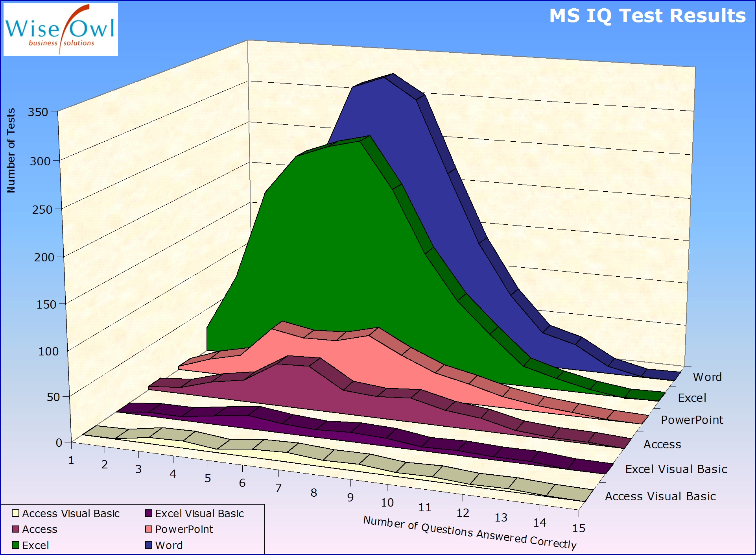The width and height of the screenshot is (756, 555).
Task: Click the PowerPoint series axis label
Action: (x=692, y=420)
